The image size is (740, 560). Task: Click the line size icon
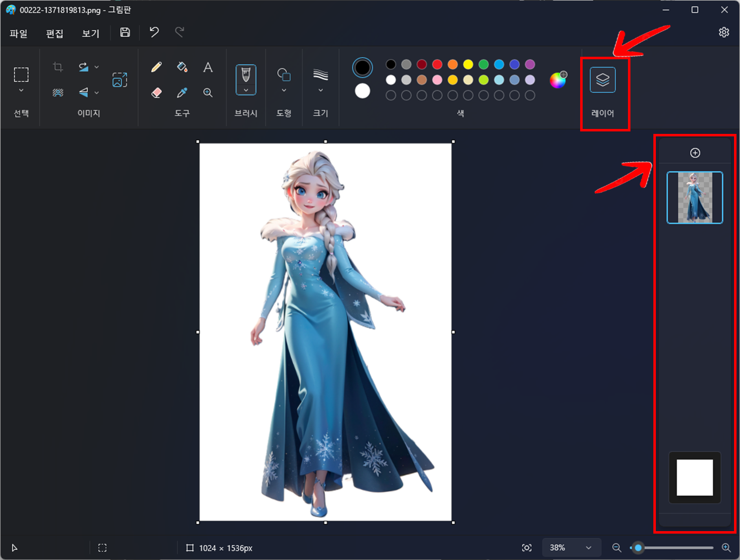[321, 75]
